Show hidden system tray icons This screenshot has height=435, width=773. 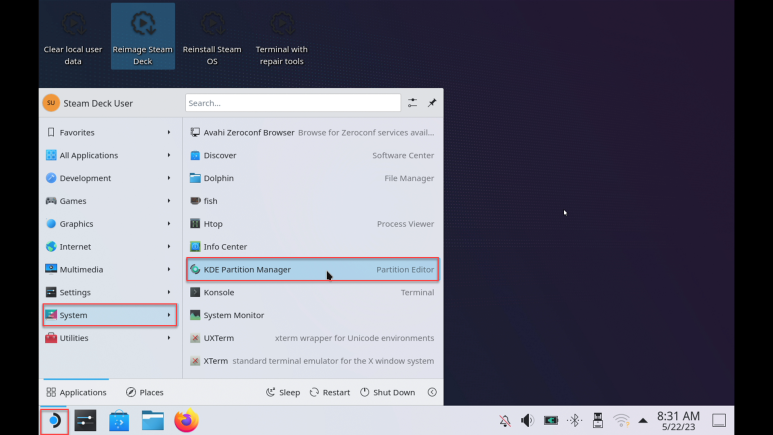pyautogui.click(x=643, y=421)
